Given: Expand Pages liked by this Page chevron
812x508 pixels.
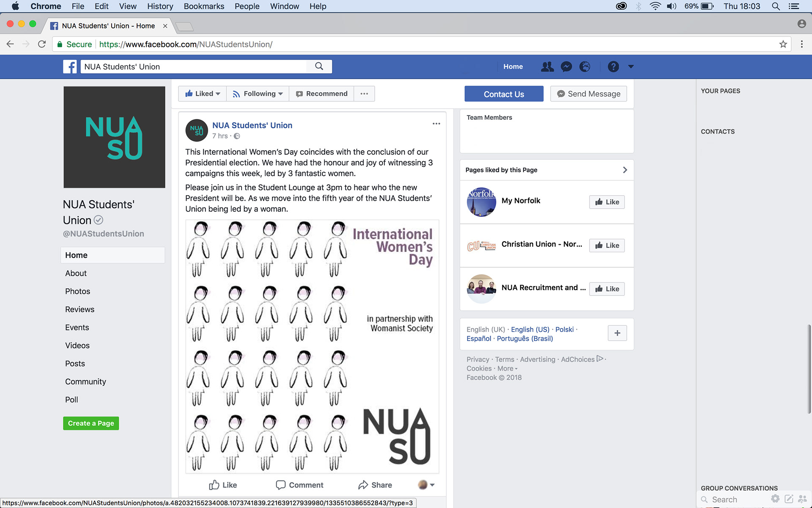Looking at the screenshot, I should click(x=625, y=170).
